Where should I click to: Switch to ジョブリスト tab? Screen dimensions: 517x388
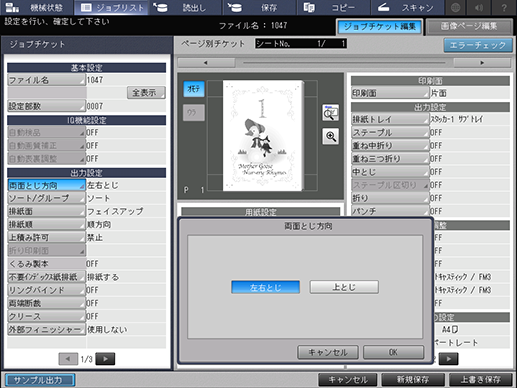point(113,7)
